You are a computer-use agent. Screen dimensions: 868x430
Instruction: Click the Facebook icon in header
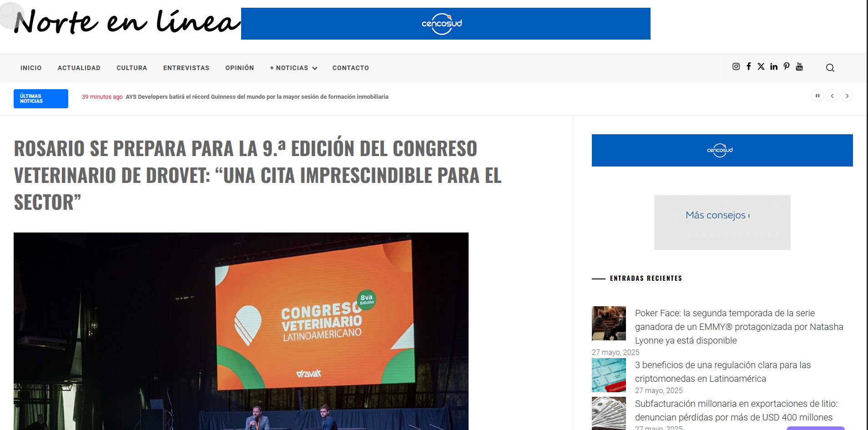[x=748, y=66]
